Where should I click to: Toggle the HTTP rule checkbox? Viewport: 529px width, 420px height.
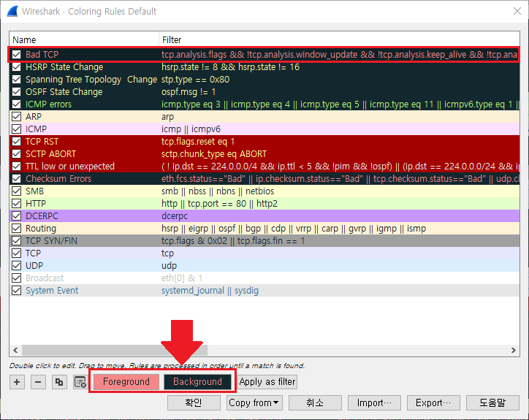click(17, 203)
